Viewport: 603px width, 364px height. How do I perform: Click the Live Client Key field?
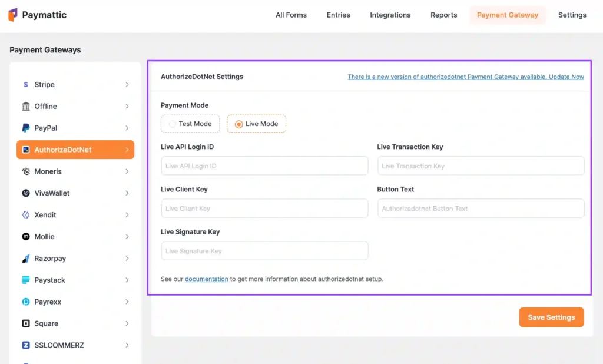tap(264, 208)
